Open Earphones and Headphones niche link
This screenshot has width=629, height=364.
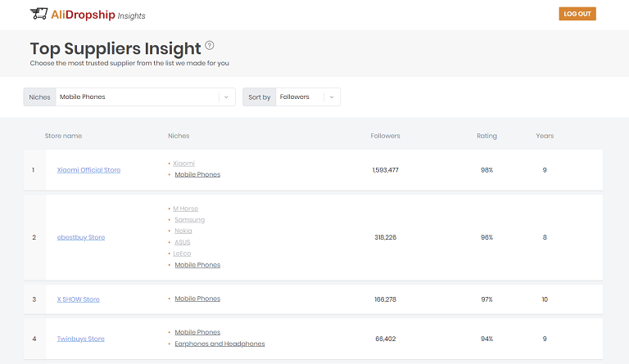tap(219, 344)
